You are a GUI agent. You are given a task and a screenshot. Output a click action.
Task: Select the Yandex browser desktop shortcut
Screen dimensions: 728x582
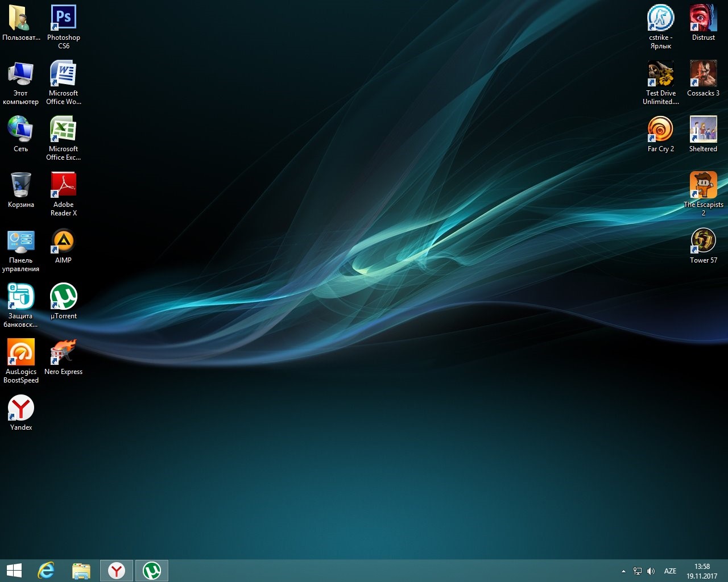[x=21, y=408]
